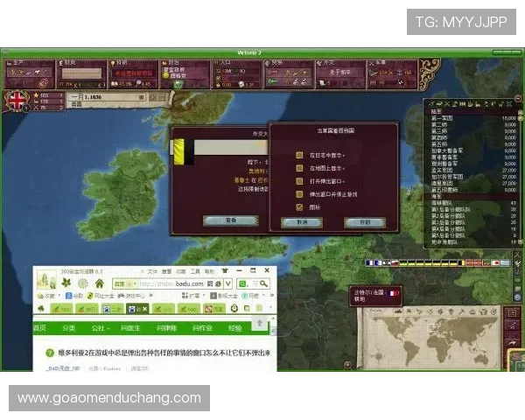Select 第一军团 in the army list

tap(446, 117)
